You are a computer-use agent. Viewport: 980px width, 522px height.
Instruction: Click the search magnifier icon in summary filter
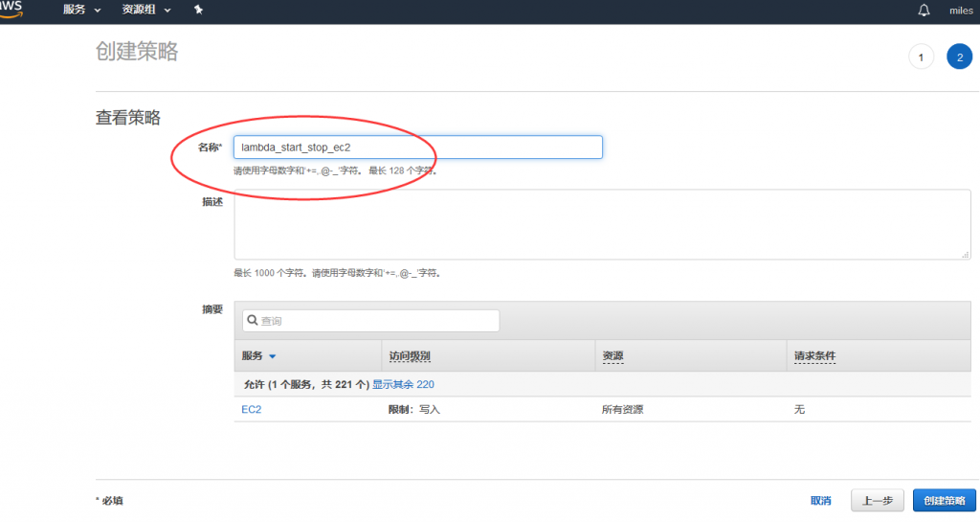(x=252, y=321)
